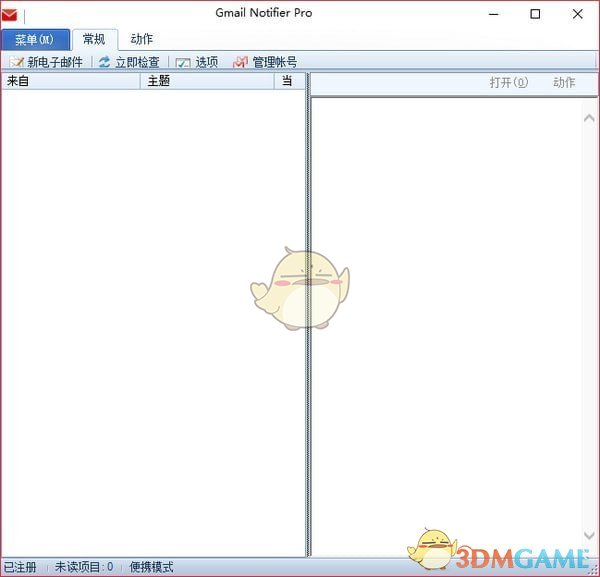The height and width of the screenshot is (577, 600).
Task: Sort the list by 来自 column header
Action: (70, 81)
